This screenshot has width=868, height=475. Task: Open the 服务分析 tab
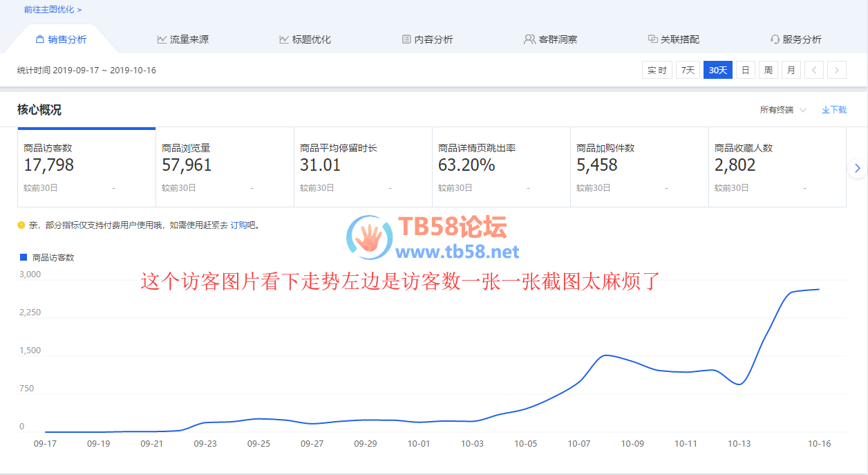[x=795, y=39]
